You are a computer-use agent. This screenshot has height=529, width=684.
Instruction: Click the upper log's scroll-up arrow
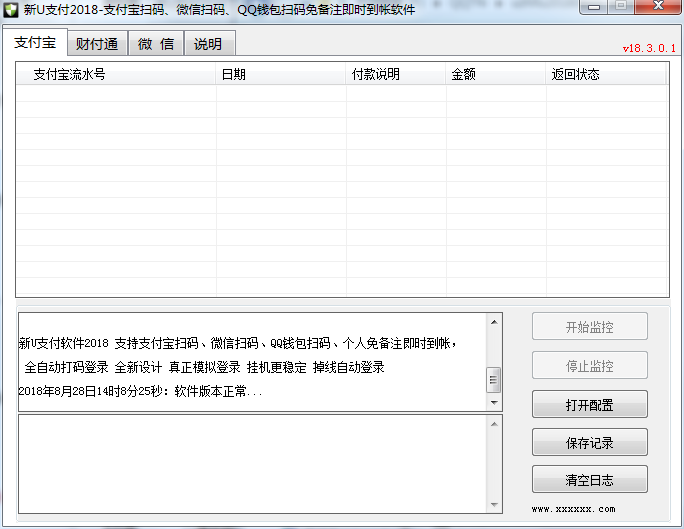pos(492,322)
